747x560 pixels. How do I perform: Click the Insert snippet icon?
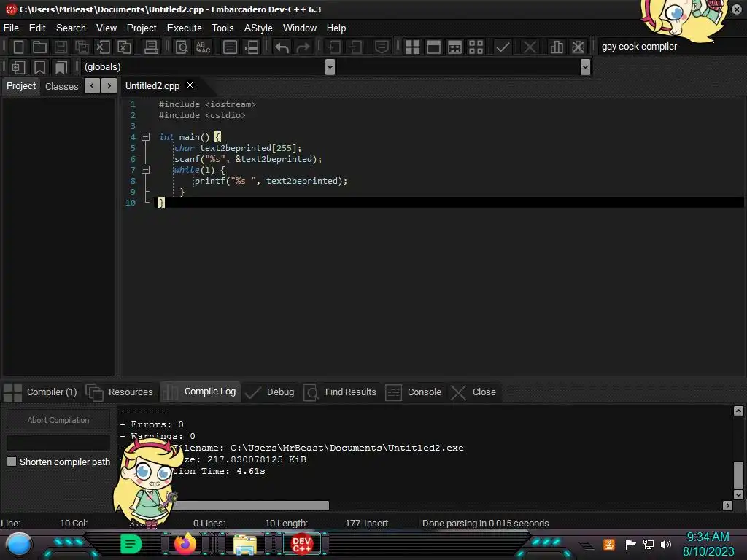18,67
